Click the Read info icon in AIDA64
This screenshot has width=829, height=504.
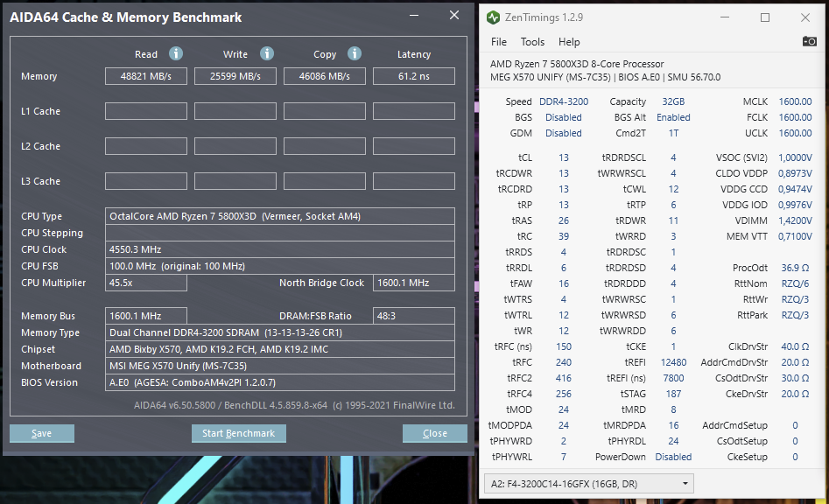[176, 53]
